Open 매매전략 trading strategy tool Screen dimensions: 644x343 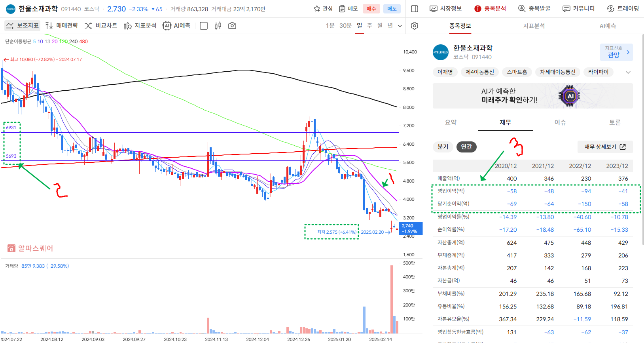[62, 26]
